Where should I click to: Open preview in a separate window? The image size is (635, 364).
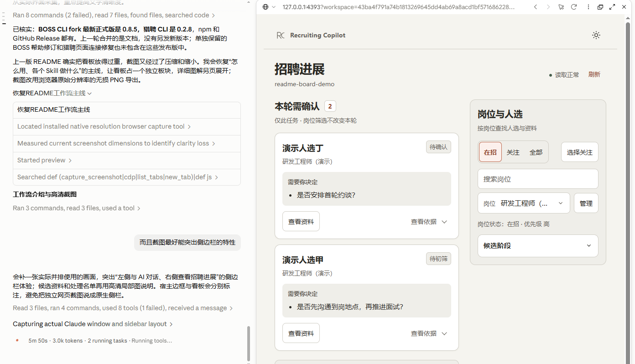point(600,7)
